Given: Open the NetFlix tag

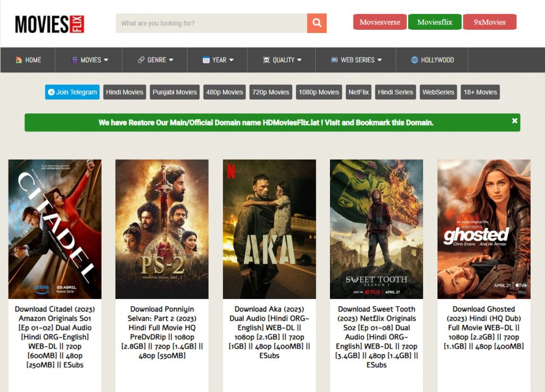Looking at the screenshot, I should click(358, 92).
